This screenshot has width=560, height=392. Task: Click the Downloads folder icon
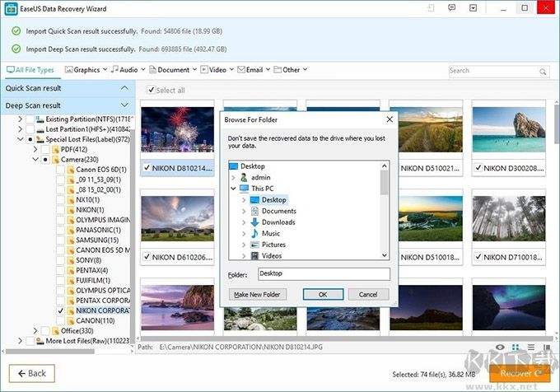[x=255, y=222]
